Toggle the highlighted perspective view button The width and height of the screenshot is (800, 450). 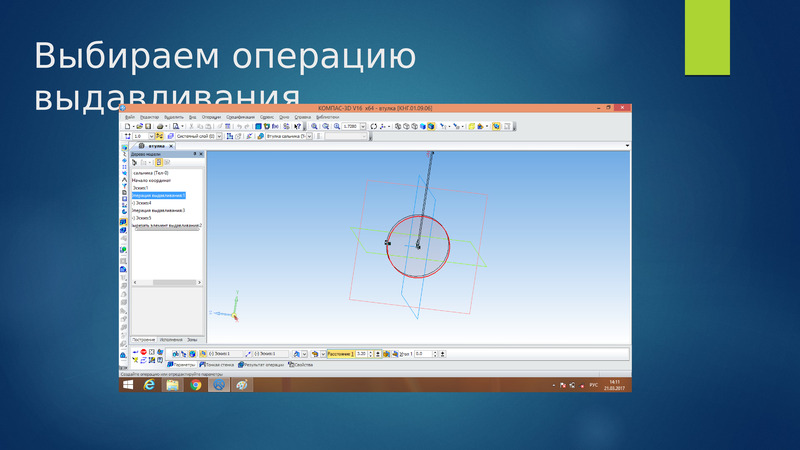[496, 126]
